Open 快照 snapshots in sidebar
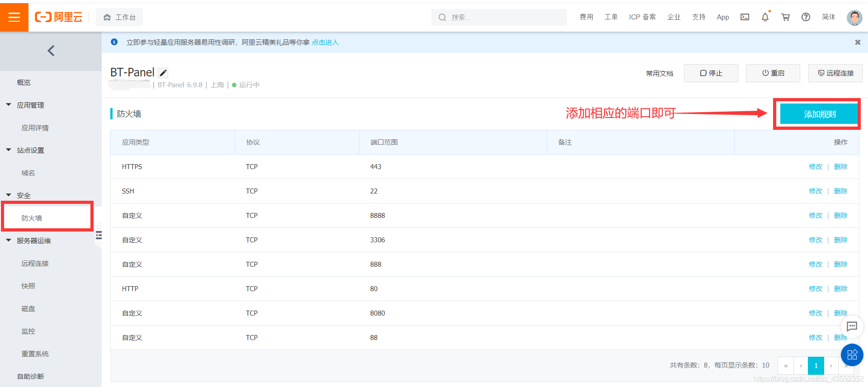This screenshot has height=387, width=868. click(x=28, y=286)
